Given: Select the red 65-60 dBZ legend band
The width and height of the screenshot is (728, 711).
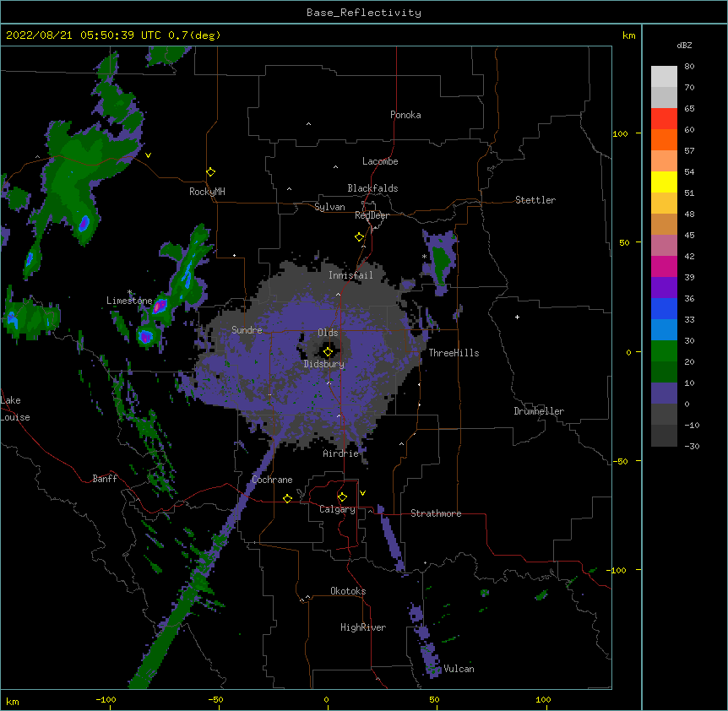Looking at the screenshot, I should [664, 118].
